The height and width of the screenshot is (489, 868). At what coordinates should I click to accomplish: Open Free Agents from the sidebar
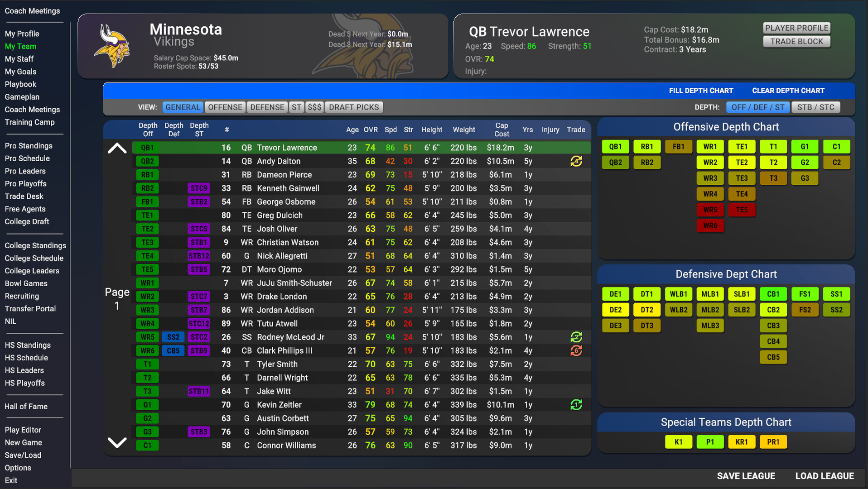(x=25, y=209)
